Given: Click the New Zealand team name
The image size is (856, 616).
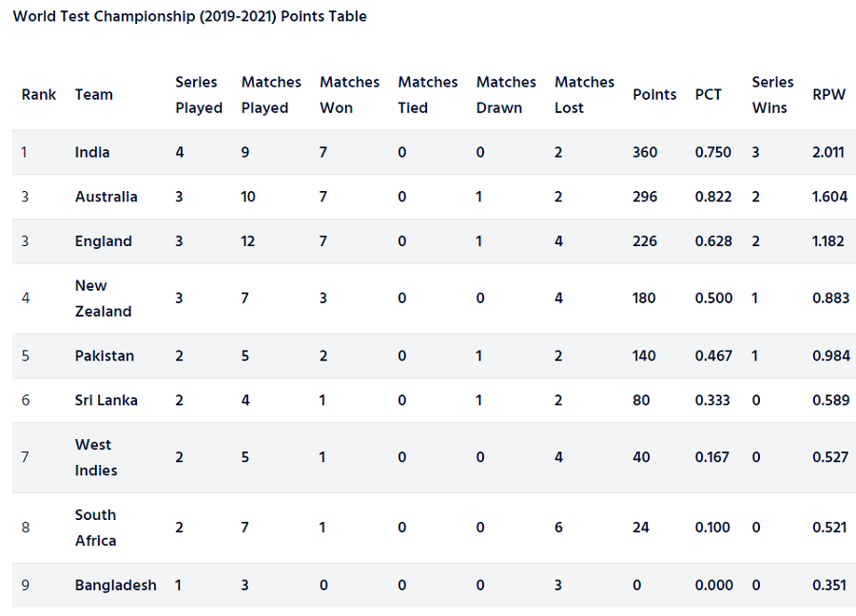Looking at the screenshot, I should click(103, 298).
